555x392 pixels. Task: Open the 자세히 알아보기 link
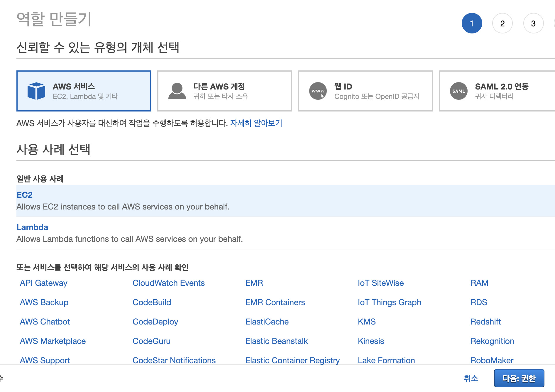click(256, 123)
